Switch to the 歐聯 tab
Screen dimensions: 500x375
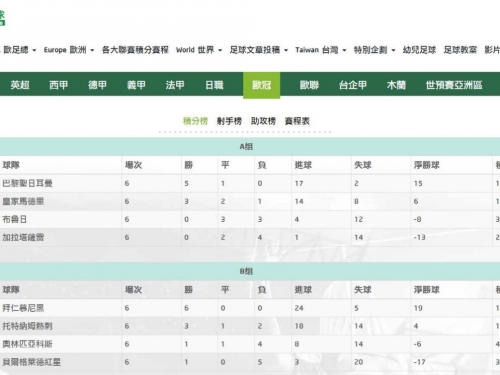point(309,85)
